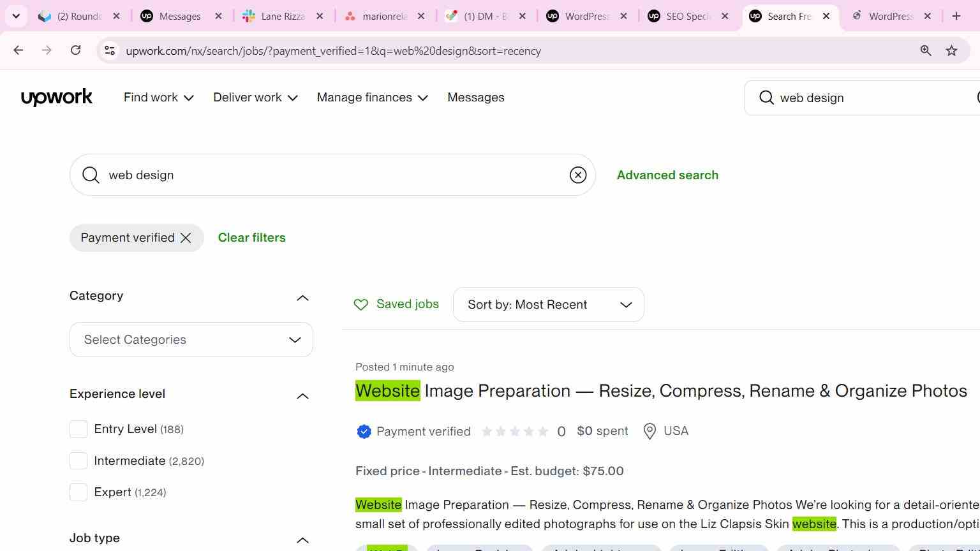Click the Upwork logo
The height and width of the screenshot is (551, 980).
57,98
